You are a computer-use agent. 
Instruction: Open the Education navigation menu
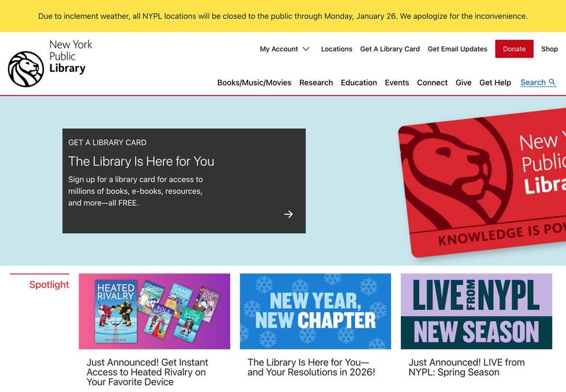(359, 83)
